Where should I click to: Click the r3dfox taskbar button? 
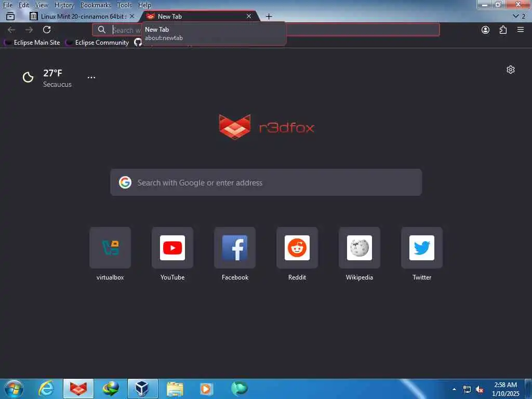tap(78, 389)
